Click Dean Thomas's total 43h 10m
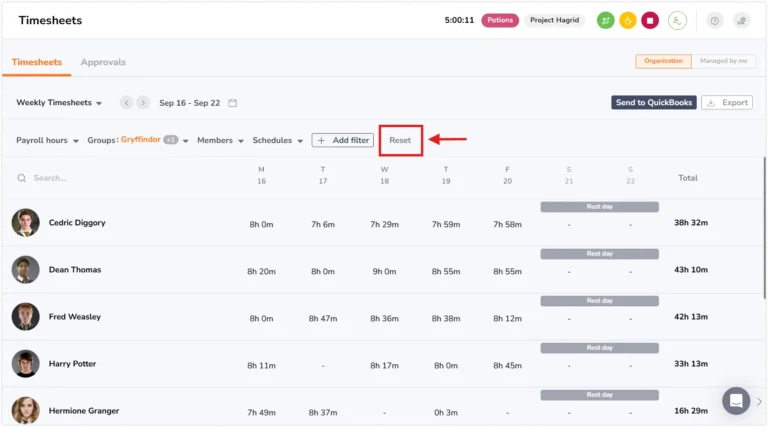Viewport: 768px width, 427px height. pos(691,270)
